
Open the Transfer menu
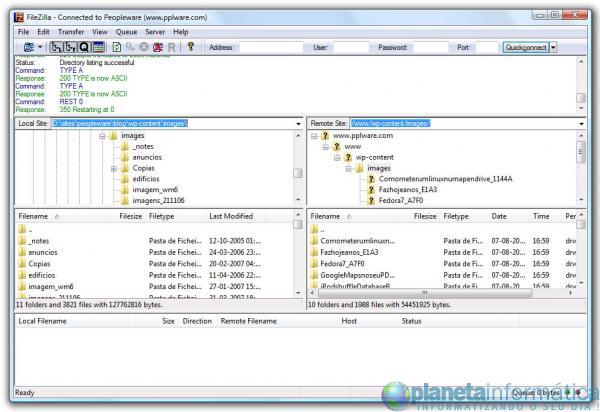pos(71,32)
